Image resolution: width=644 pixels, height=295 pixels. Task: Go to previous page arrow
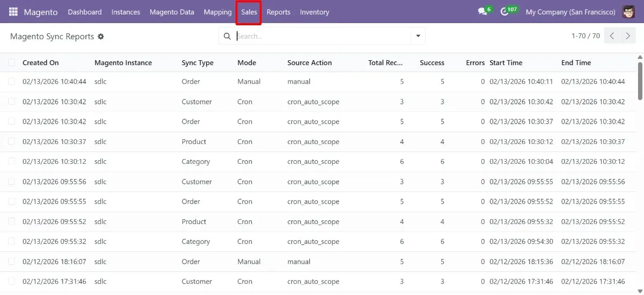point(611,36)
